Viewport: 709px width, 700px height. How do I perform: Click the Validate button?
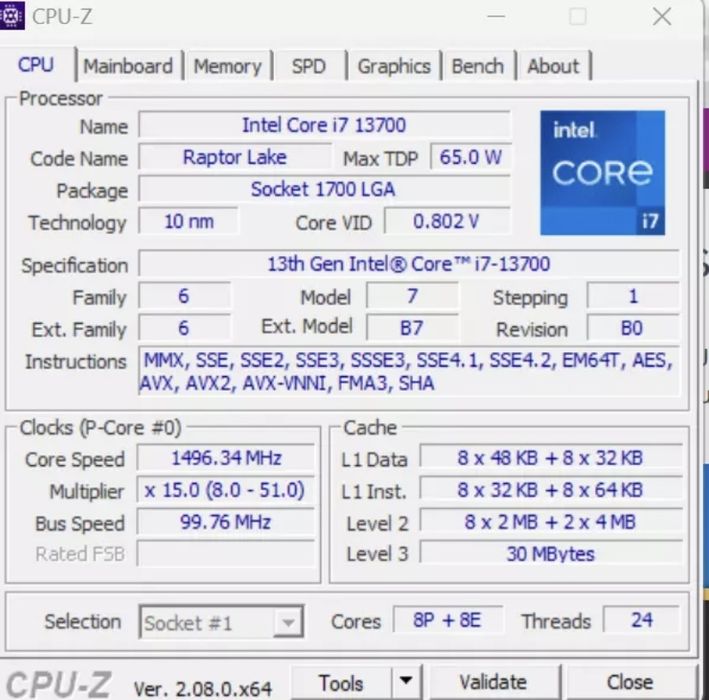pyautogui.click(x=494, y=682)
